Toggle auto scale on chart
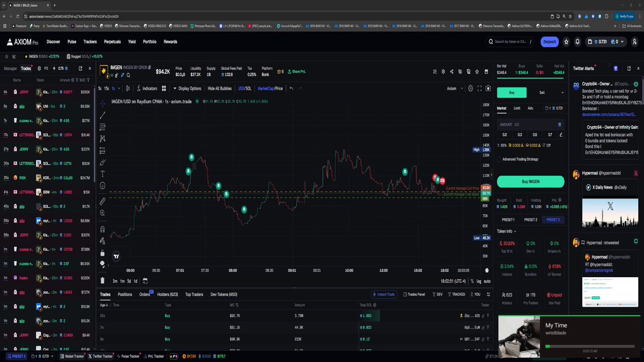Viewport: 644px width, 362px height. point(487,281)
